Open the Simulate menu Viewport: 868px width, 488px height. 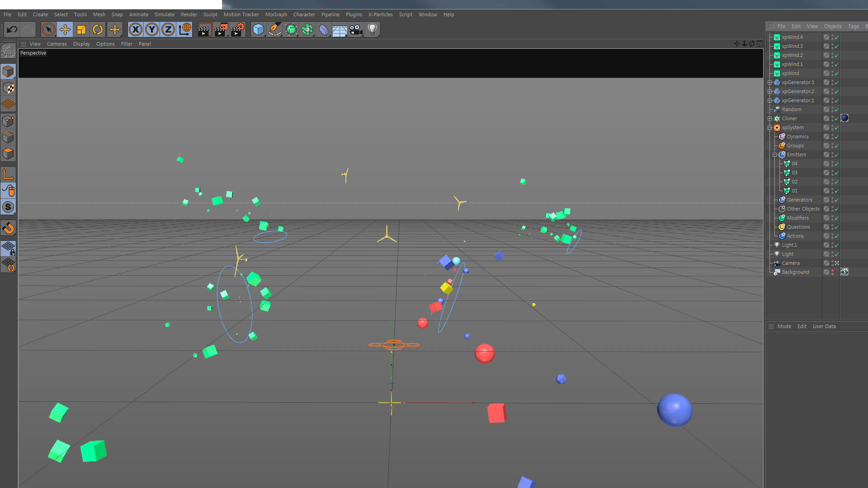[x=164, y=14]
